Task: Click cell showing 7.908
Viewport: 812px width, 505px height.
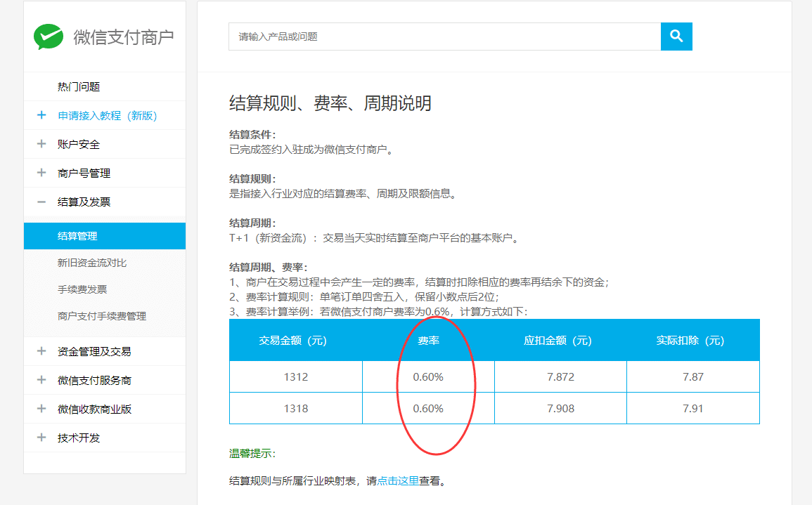Action: [x=560, y=408]
